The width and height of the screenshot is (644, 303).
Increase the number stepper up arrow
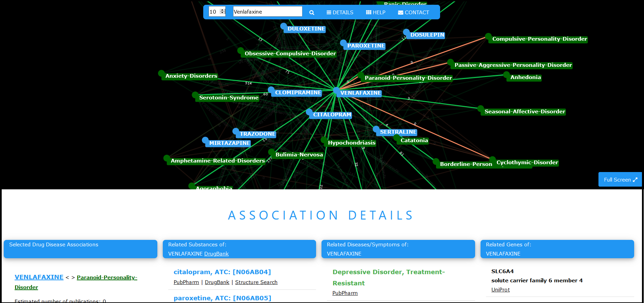click(x=223, y=10)
